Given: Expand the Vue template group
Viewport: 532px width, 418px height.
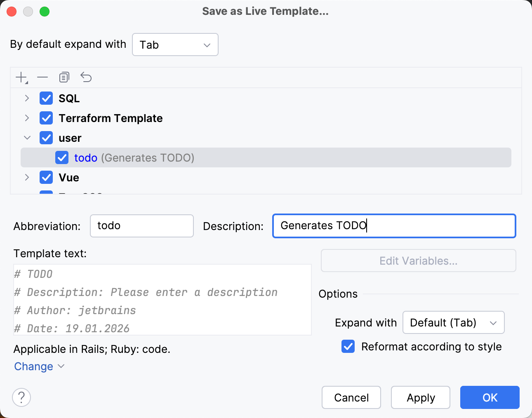Looking at the screenshot, I should click(x=27, y=178).
